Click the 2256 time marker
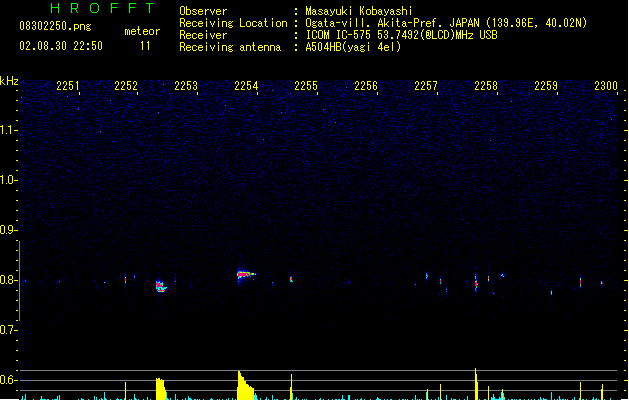629x400 pixels. [366, 86]
